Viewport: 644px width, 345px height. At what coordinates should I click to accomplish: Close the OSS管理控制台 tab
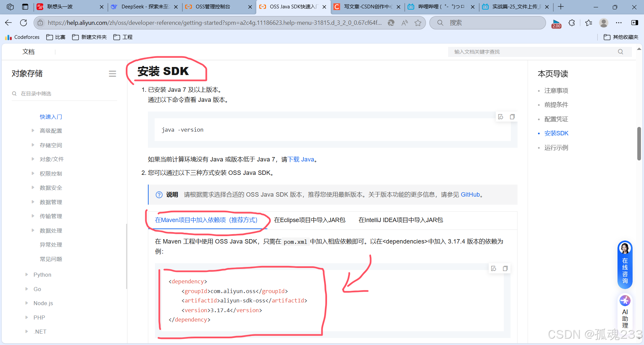250,7
